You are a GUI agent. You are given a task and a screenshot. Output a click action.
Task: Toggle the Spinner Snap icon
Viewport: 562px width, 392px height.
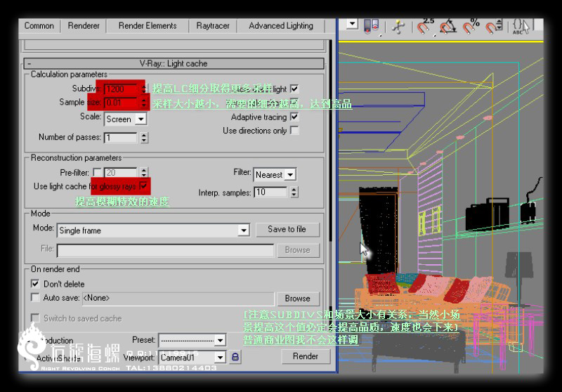coord(495,27)
